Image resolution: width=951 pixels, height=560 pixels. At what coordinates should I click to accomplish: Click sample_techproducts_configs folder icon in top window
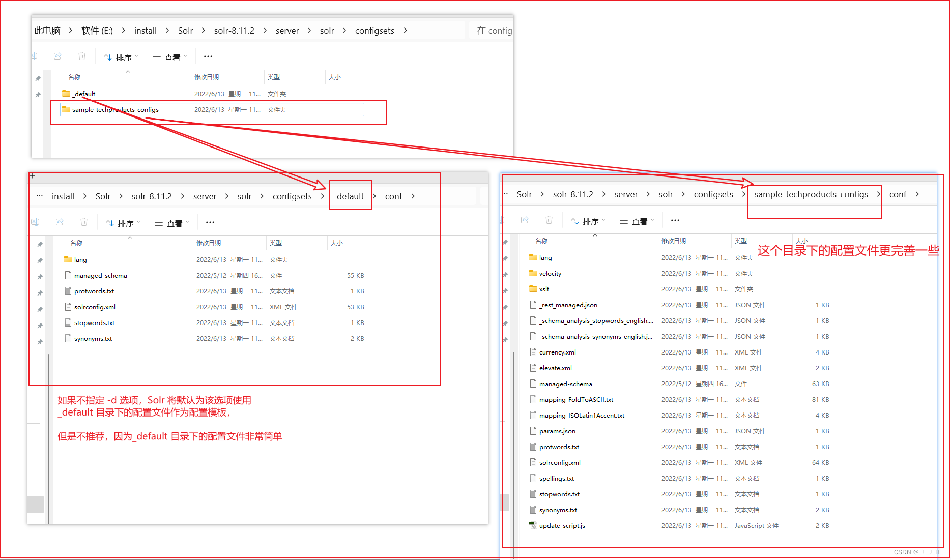[x=66, y=109]
